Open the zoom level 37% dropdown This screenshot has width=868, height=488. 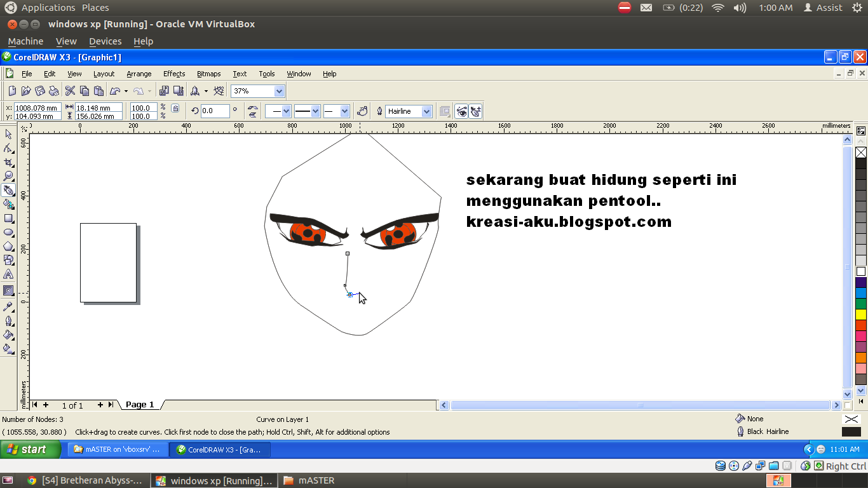tap(280, 91)
